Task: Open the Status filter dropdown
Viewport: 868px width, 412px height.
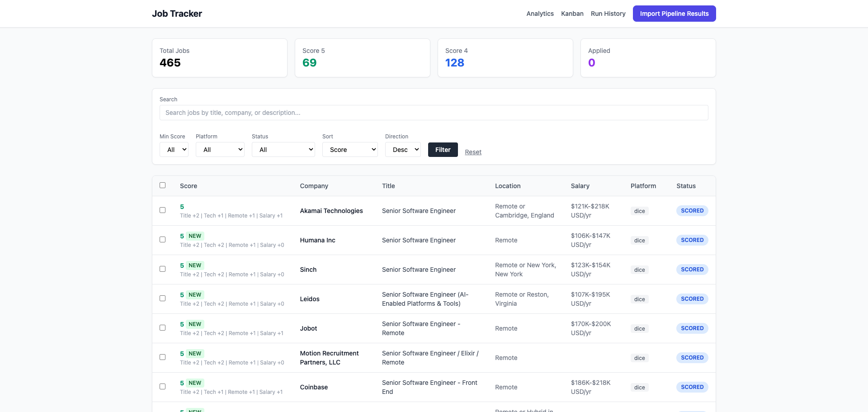Action: coord(283,149)
